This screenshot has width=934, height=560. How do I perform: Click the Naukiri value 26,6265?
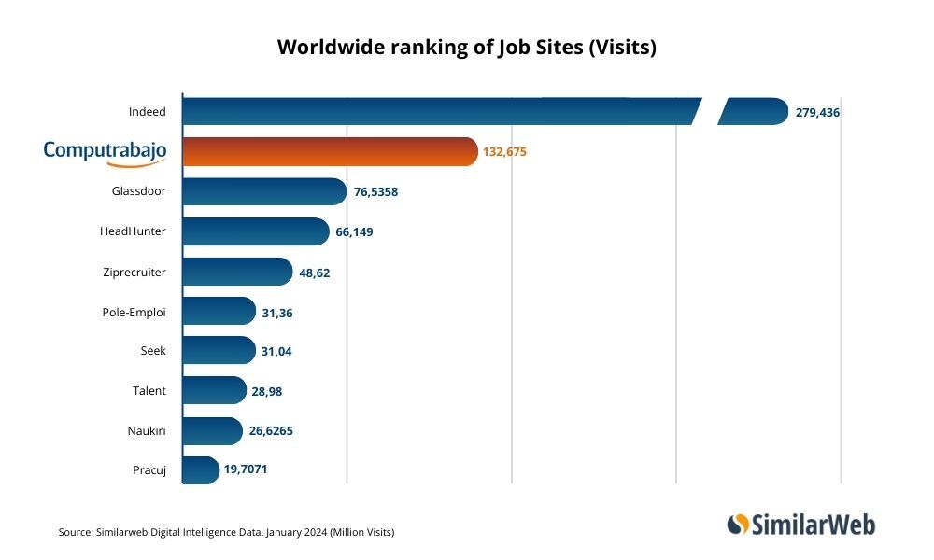271,431
